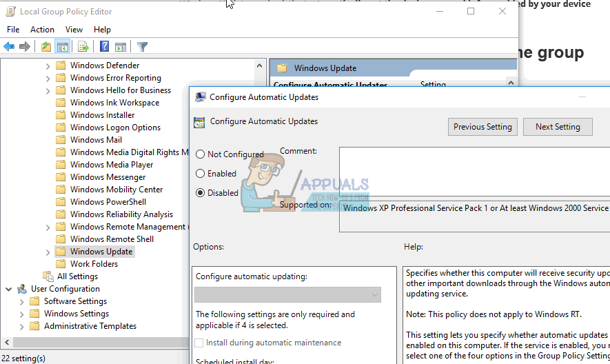Click the Filter funnel toolbar icon
The image size is (610, 364).
(x=142, y=47)
